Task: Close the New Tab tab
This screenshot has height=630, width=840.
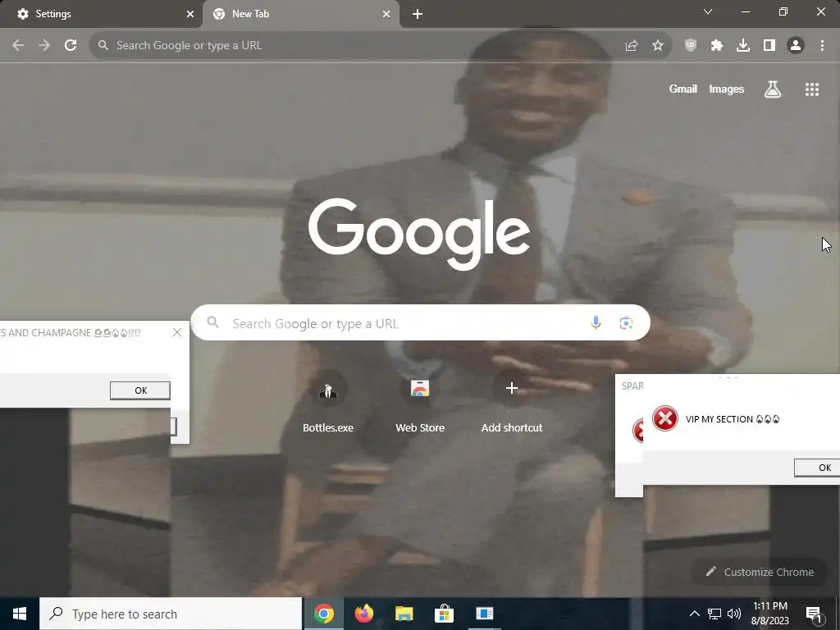Action: (386, 14)
